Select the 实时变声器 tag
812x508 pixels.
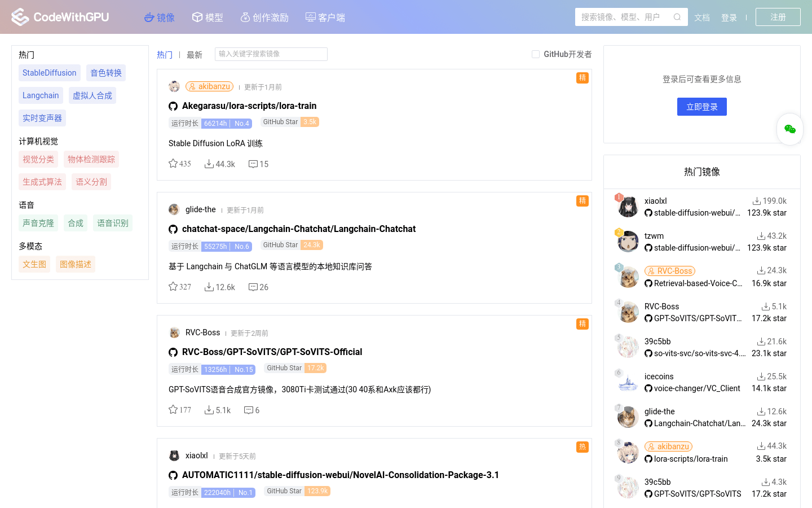(x=42, y=118)
